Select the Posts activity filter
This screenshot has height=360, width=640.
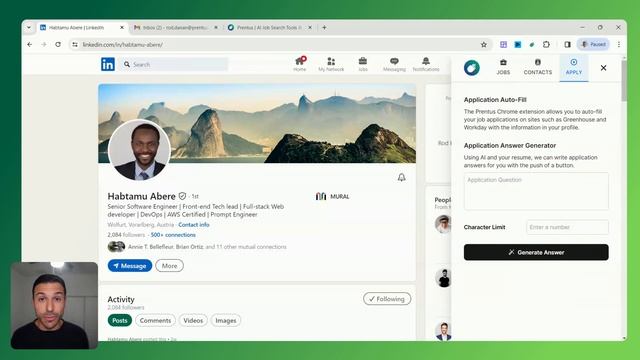pyautogui.click(x=120, y=320)
